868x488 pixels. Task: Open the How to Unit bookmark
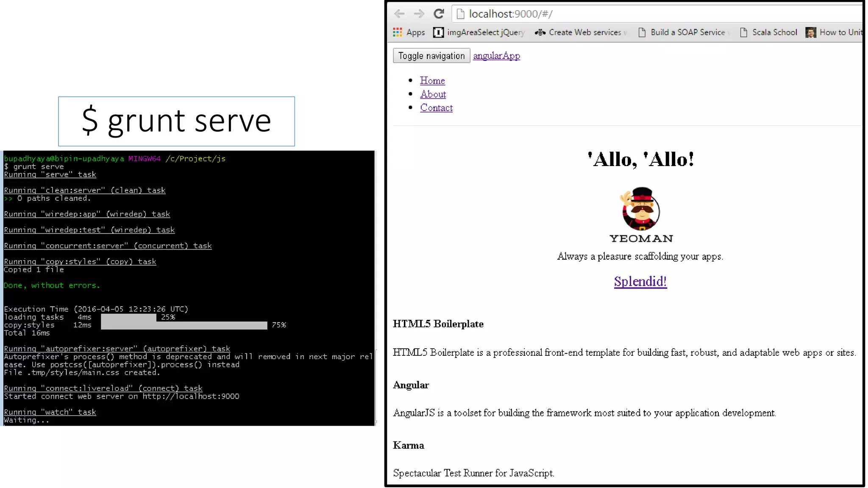(x=834, y=32)
